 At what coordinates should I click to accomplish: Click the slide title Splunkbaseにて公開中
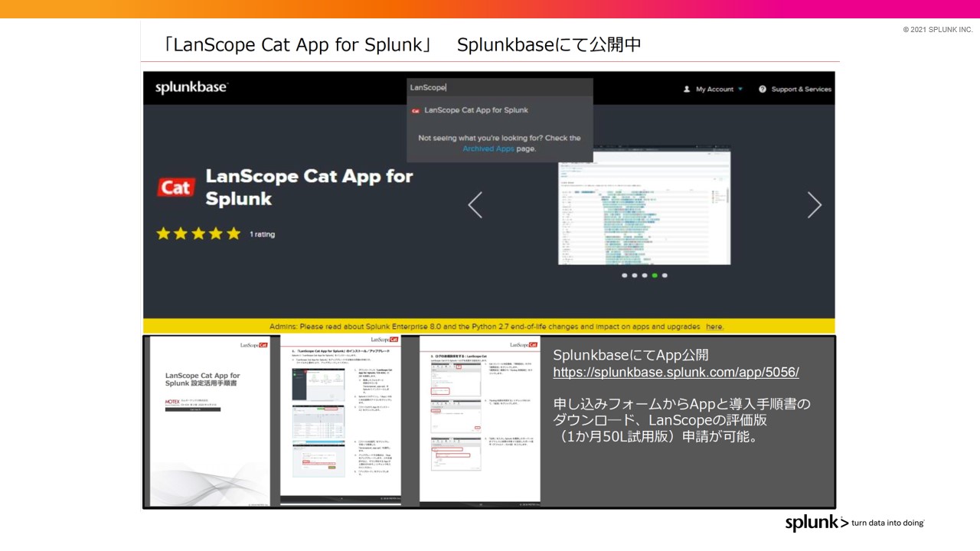(x=549, y=45)
